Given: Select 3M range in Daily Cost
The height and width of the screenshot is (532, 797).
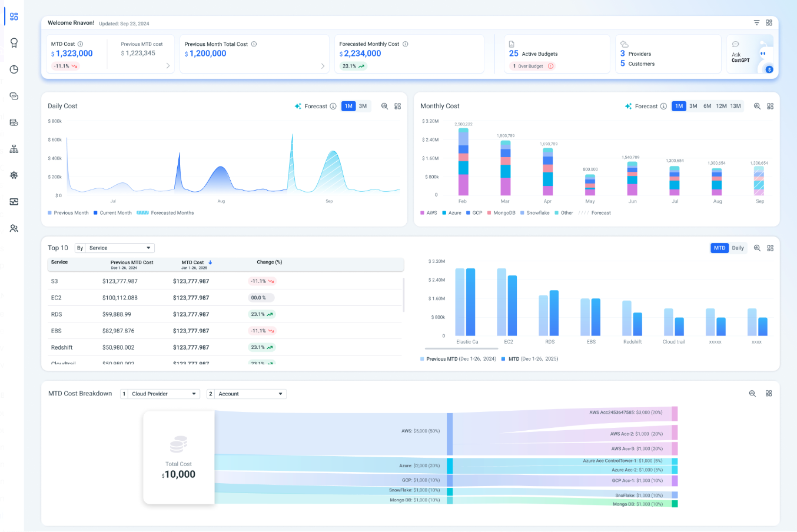Looking at the screenshot, I should coord(363,107).
